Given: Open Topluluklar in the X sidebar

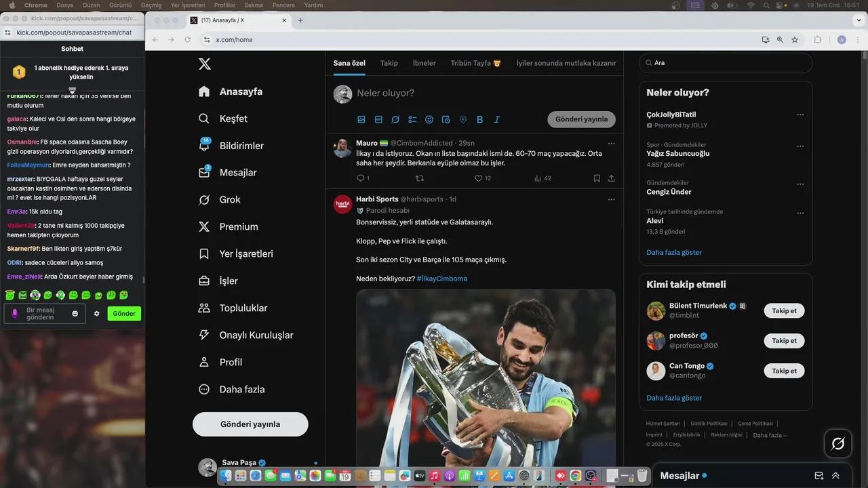Looking at the screenshot, I should [x=232, y=308].
